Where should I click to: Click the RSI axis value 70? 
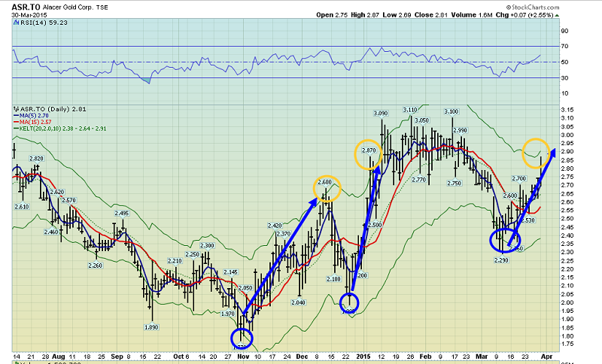coord(565,47)
